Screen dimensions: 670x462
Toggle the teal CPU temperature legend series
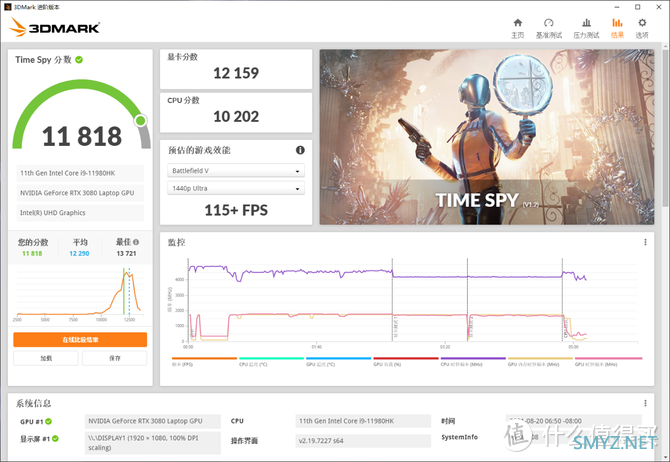point(271,362)
